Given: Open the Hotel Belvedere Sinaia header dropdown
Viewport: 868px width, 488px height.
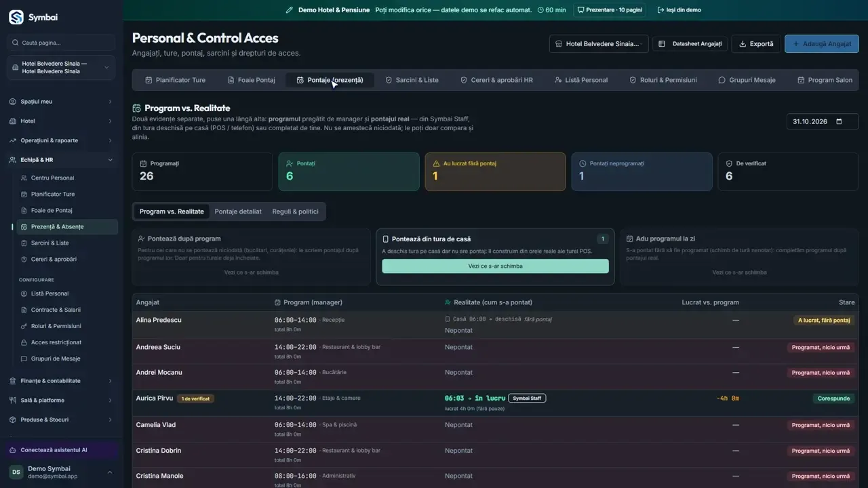Looking at the screenshot, I should coord(599,44).
